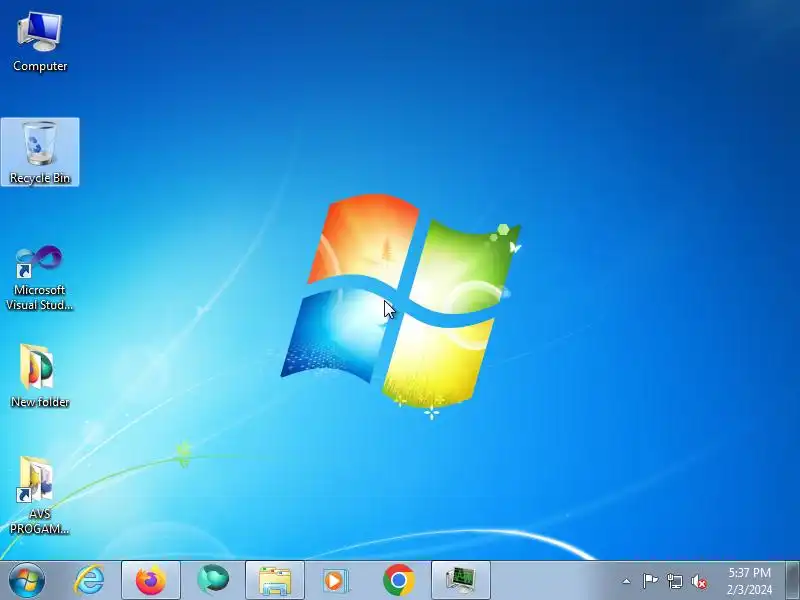The image size is (800, 600).
Task: Select the New folder icon
Action: pos(40,376)
